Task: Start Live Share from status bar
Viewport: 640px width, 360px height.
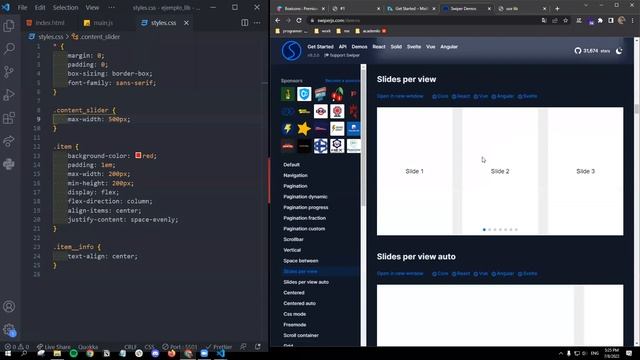Action: coord(54,347)
